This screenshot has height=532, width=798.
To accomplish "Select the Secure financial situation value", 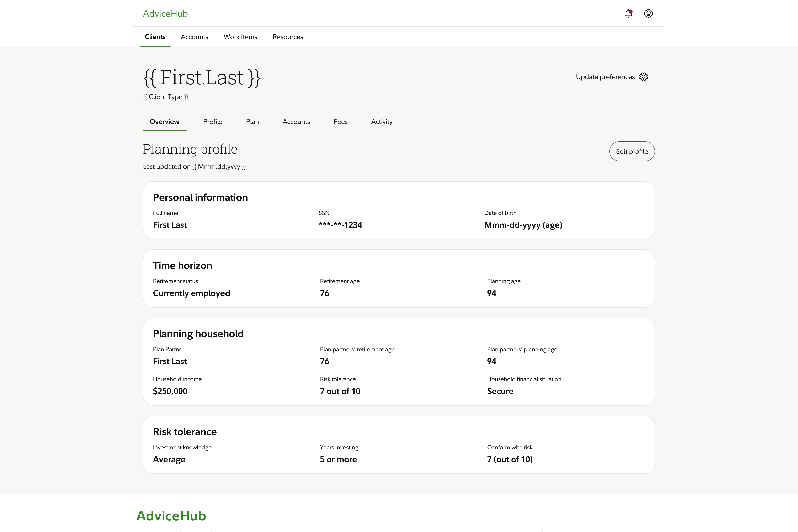I will click(500, 391).
